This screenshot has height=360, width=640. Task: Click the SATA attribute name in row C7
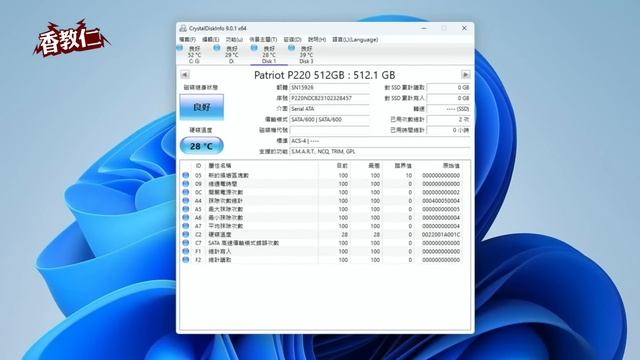click(x=243, y=243)
